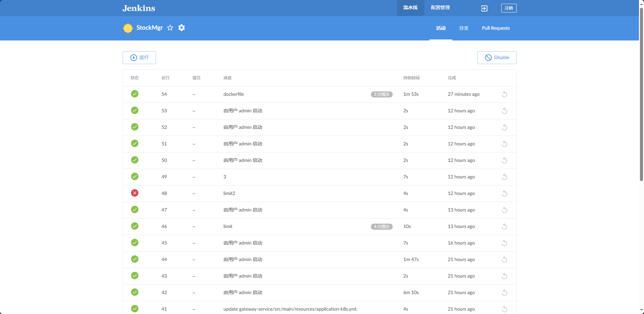Switch to the 分支 tab
This screenshot has height=314, width=644.
463,28
